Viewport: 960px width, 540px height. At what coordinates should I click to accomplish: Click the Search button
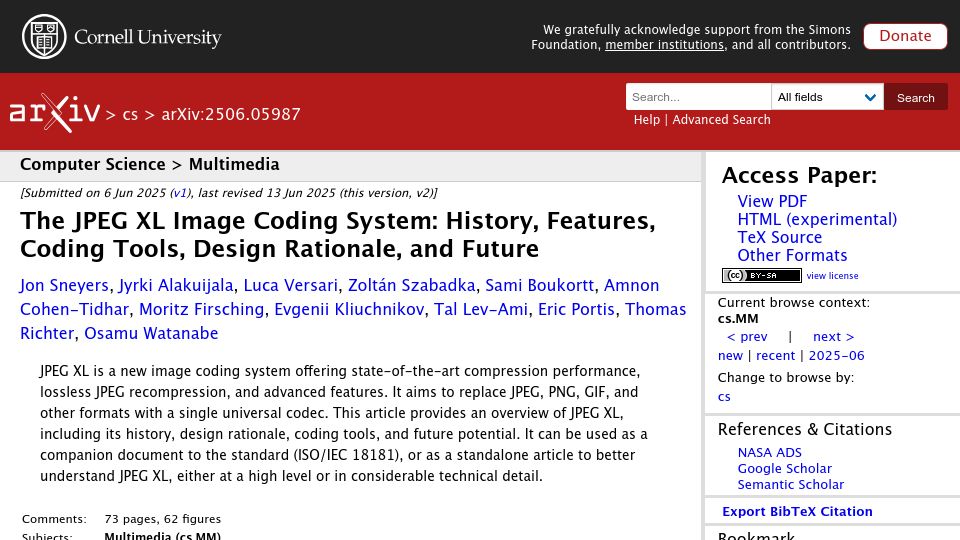click(915, 97)
